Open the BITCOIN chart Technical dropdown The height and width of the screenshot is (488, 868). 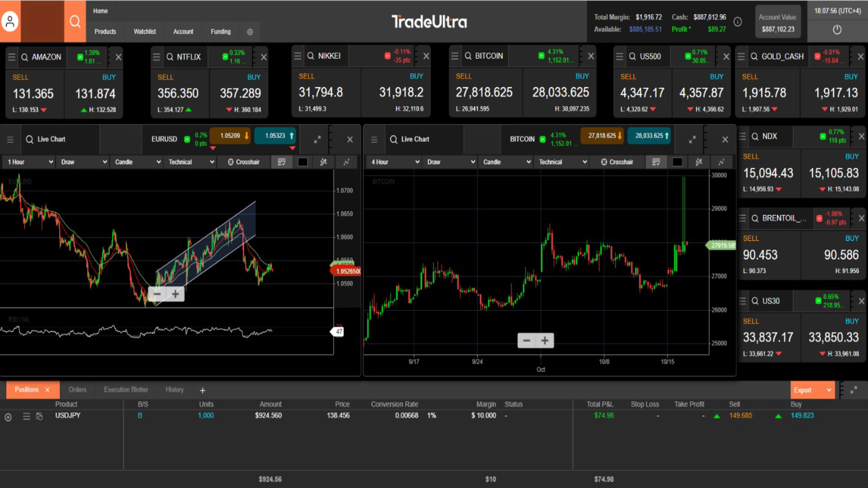pos(562,162)
